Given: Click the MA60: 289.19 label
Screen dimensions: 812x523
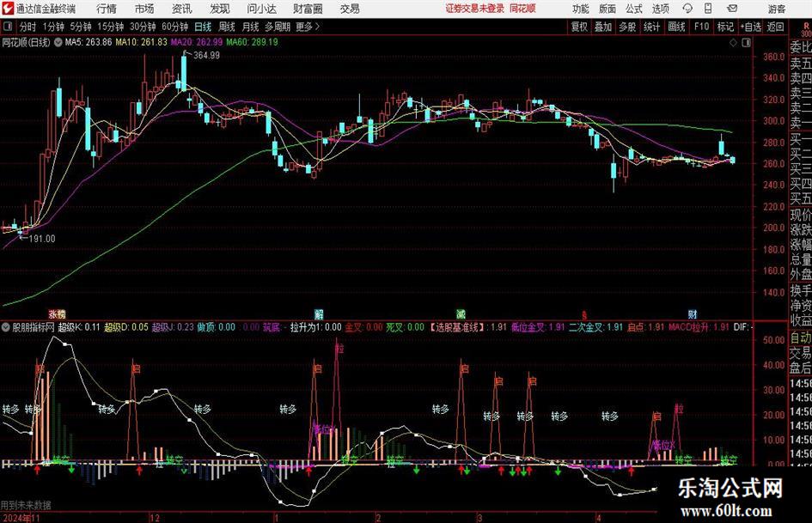Looking at the screenshot, I should pyautogui.click(x=253, y=42).
